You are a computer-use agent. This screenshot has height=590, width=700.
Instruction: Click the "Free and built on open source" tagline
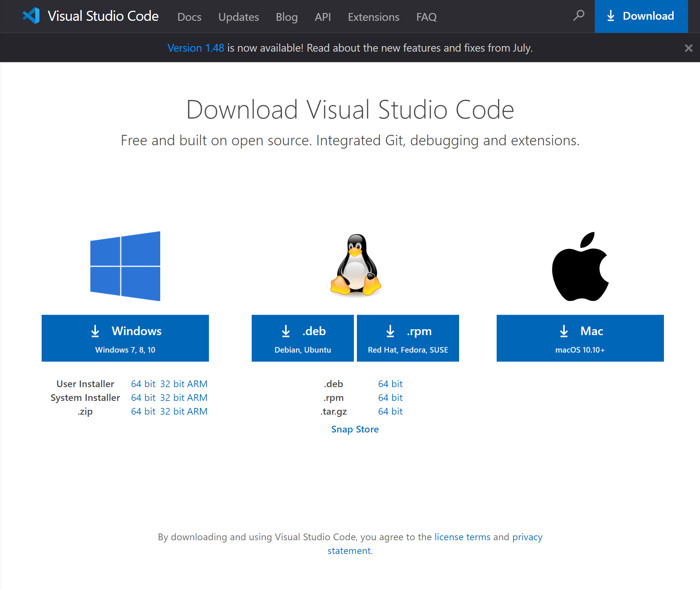point(350,140)
